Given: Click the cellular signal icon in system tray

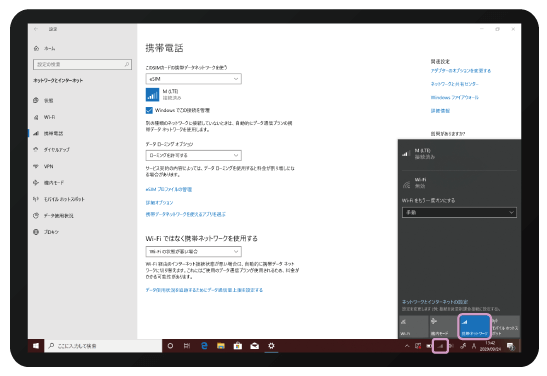Looking at the screenshot, I should [440, 346].
